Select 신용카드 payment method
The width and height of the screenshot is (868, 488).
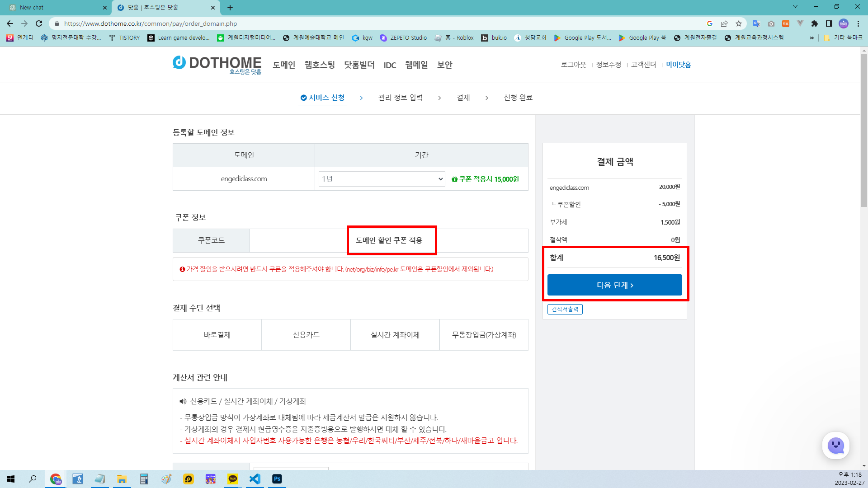tap(306, 334)
